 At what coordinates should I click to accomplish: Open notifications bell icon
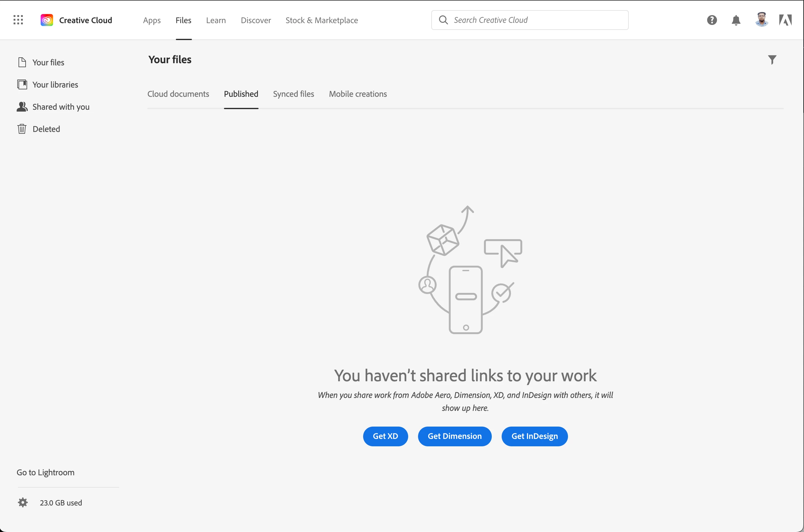[x=736, y=20]
